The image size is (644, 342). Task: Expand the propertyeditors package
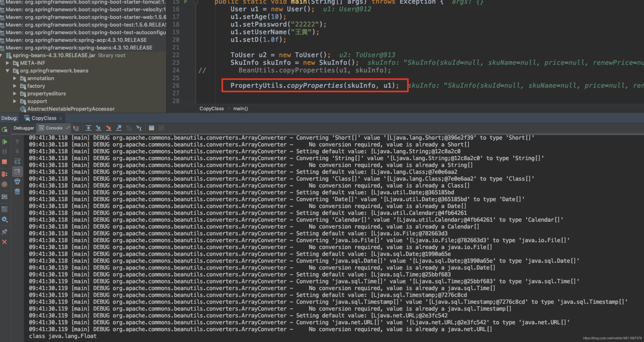(15, 94)
